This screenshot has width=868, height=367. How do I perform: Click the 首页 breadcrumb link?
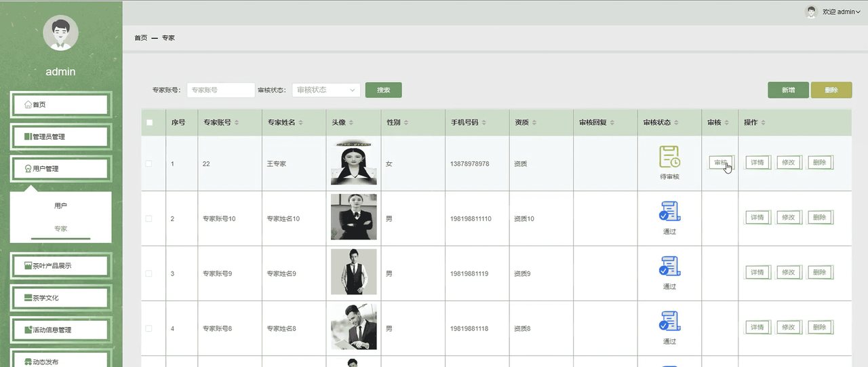pyautogui.click(x=140, y=38)
